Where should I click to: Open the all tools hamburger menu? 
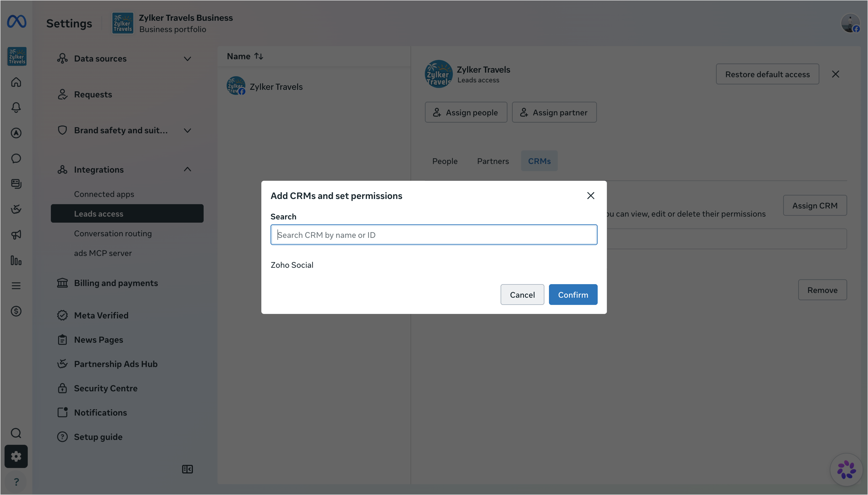tap(16, 286)
